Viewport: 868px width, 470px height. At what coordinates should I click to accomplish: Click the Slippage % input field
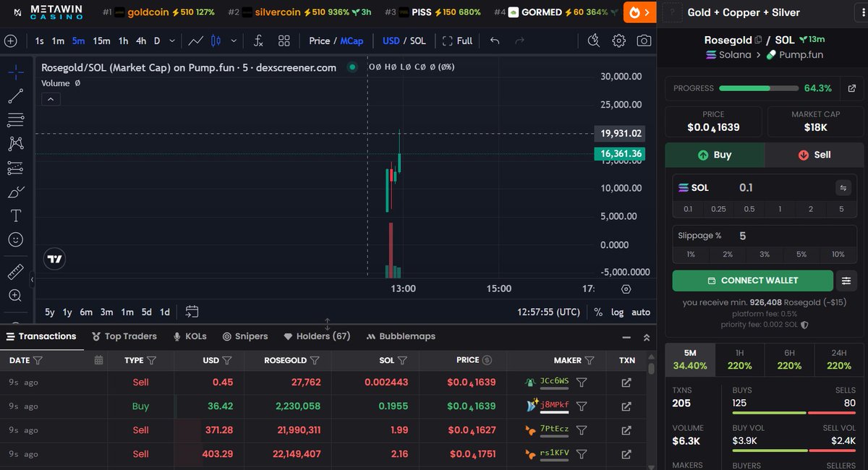point(765,236)
